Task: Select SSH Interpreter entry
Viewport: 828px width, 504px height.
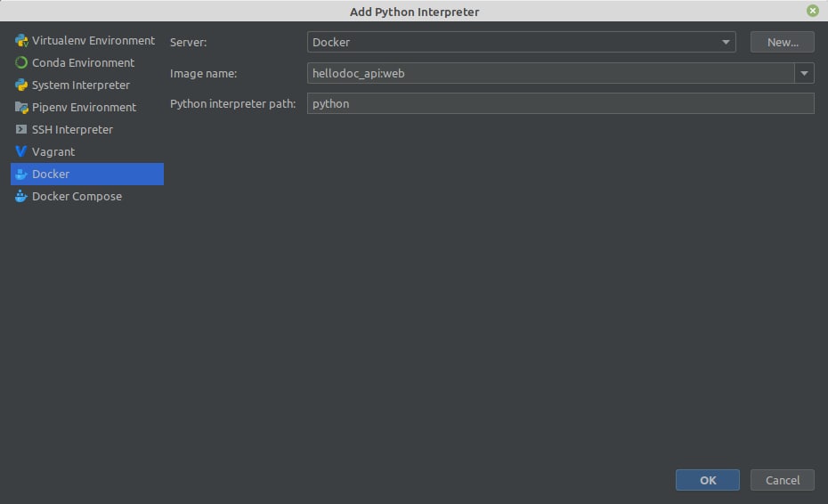Action: [72, 129]
